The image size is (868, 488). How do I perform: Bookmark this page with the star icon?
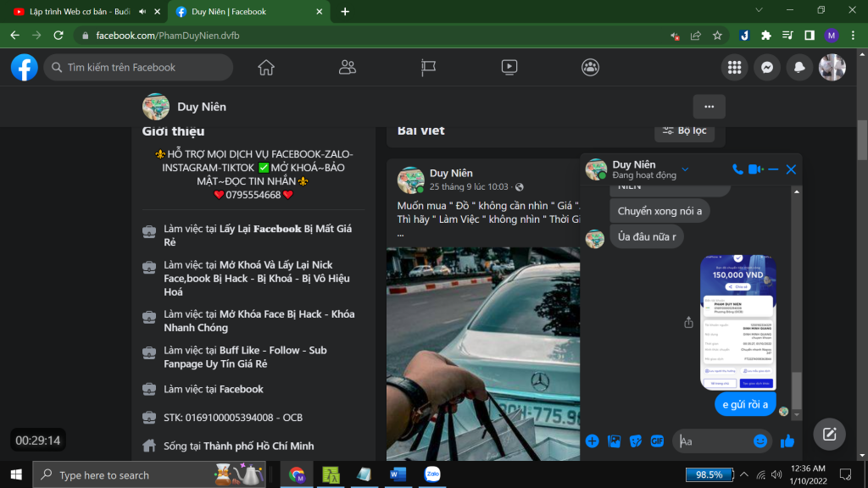pos(717,36)
